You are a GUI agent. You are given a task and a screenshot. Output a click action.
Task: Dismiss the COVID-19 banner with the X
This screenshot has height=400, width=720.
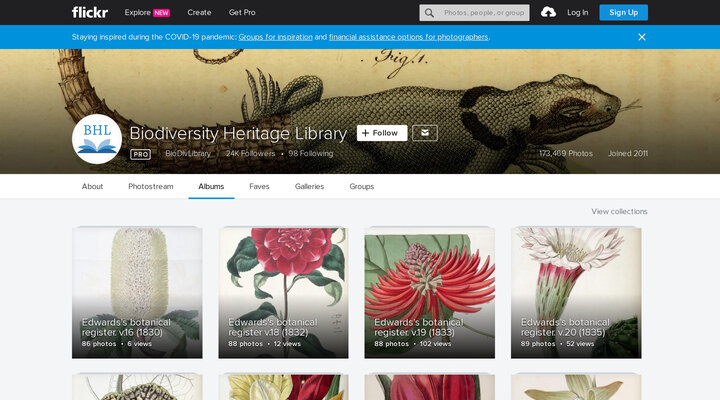coord(641,37)
